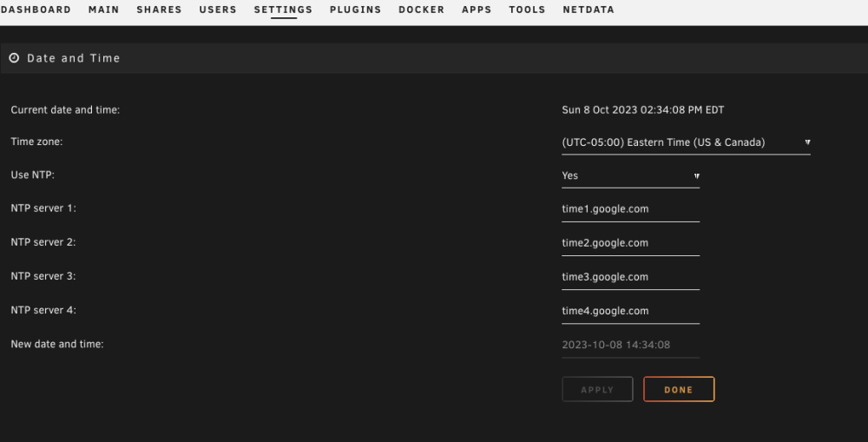Image resolution: width=868 pixels, height=442 pixels.
Task: Click the 'NTP server 1:' label
Action: tap(43, 208)
